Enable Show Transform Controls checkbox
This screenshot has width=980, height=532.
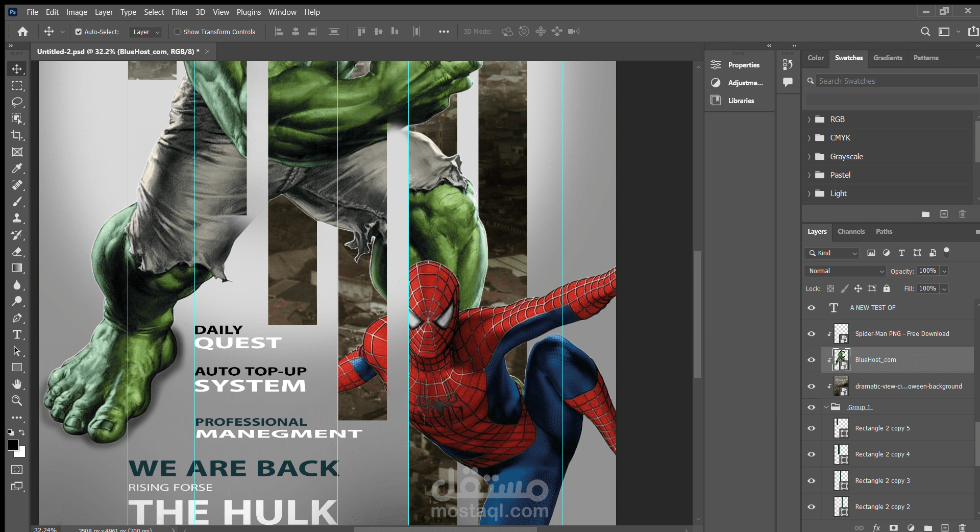click(178, 32)
